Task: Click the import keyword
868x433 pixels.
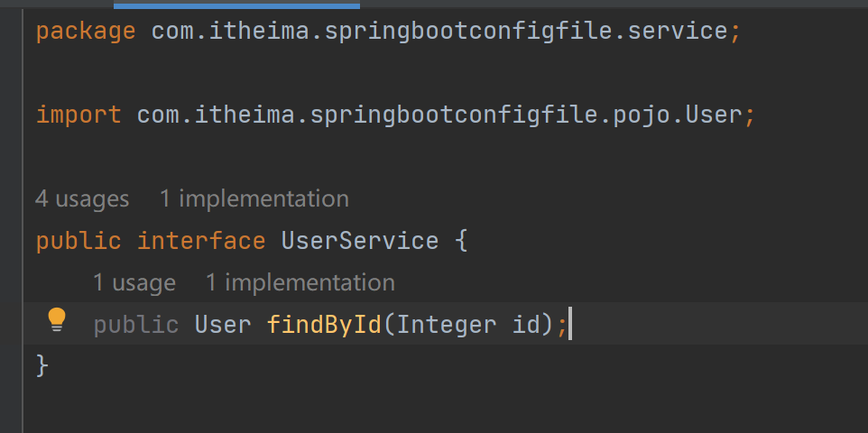Action: point(78,115)
